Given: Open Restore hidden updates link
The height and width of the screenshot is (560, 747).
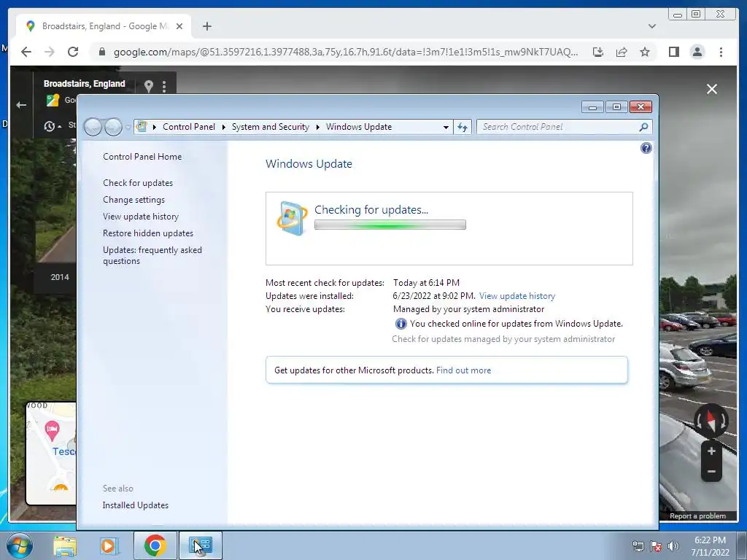Looking at the screenshot, I should point(147,233).
